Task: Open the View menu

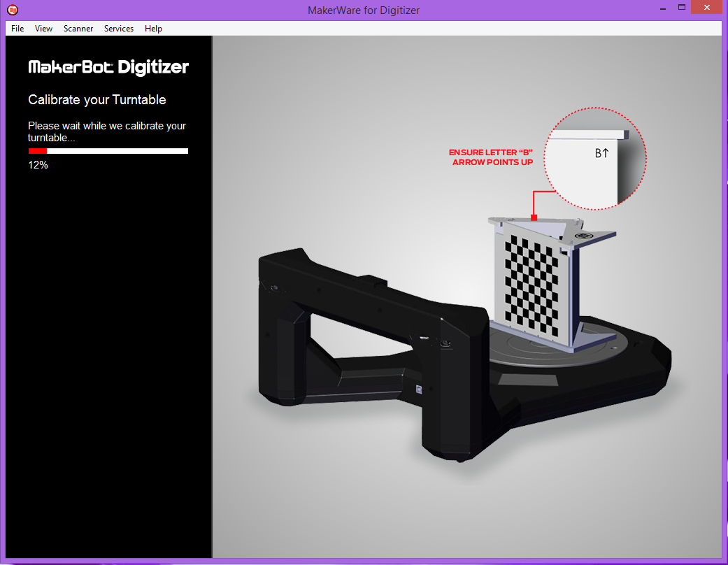Action: pos(43,29)
